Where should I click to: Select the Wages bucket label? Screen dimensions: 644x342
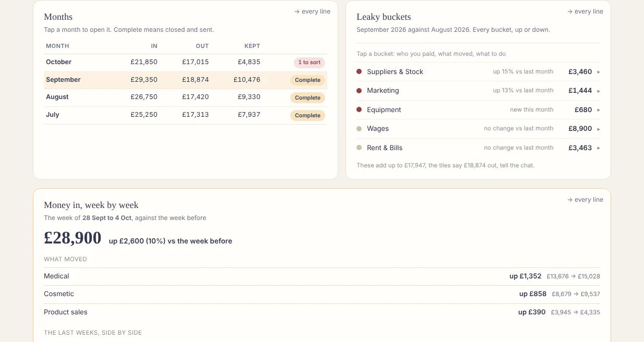378,129
